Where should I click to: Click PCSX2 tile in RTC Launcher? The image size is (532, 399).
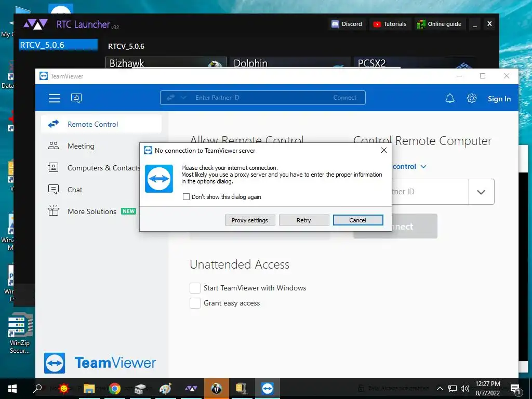[x=414, y=63]
